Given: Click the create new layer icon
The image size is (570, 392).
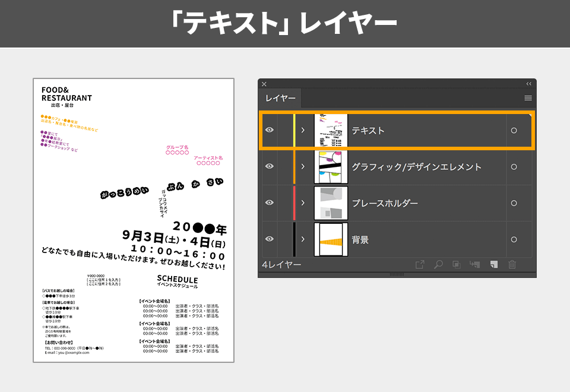Looking at the screenshot, I should [x=493, y=264].
